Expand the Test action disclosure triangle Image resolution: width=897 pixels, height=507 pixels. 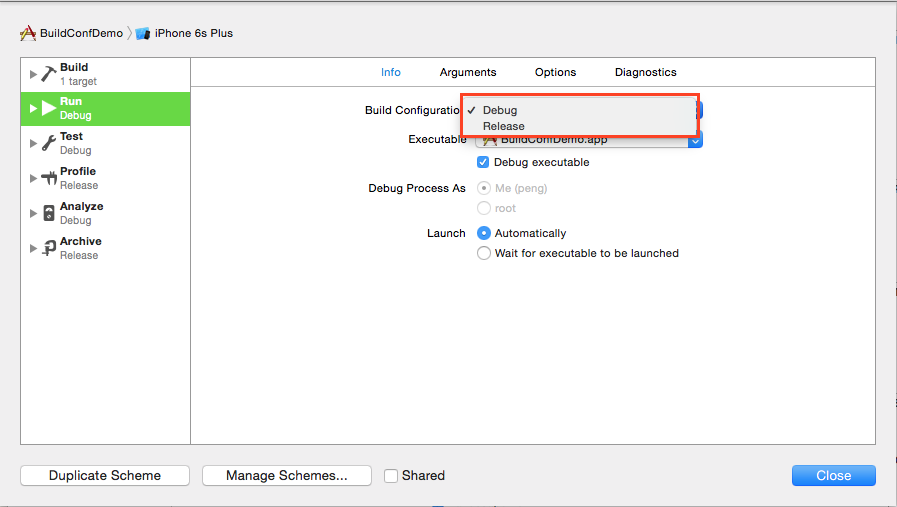tap(33, 143)
